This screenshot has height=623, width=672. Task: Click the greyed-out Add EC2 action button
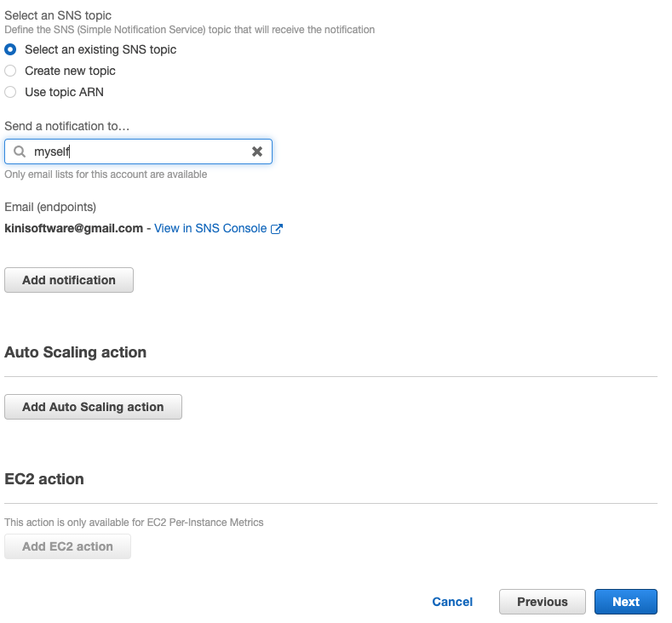(x=67, y=546)
